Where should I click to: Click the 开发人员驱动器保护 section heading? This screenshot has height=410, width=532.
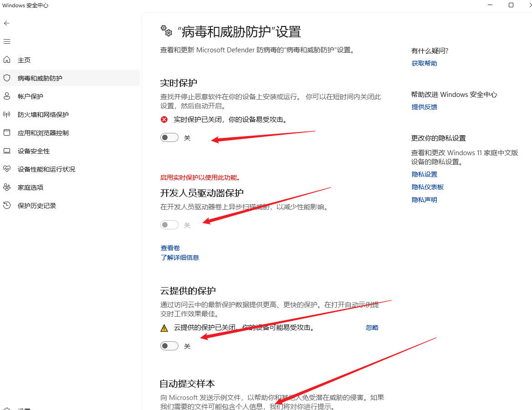pos(202,193)
